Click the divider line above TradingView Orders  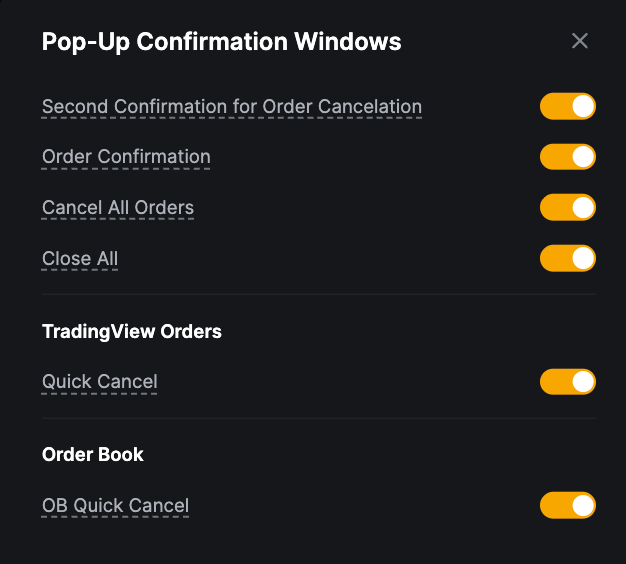[318, 295]
